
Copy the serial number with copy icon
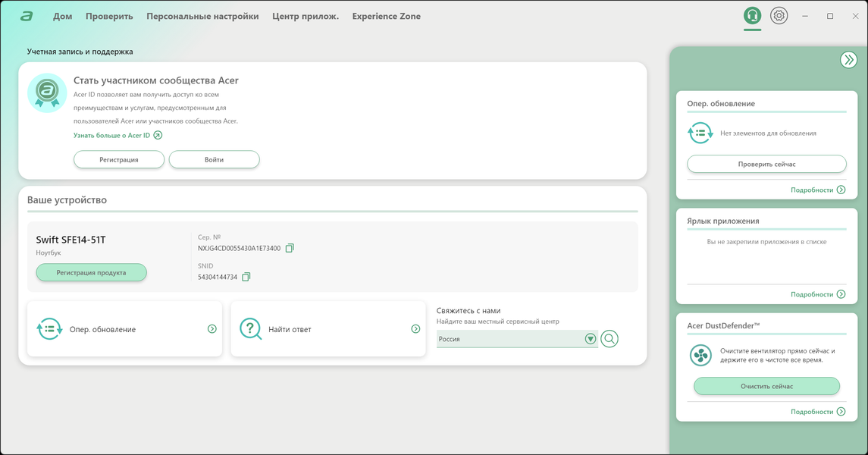290,248
